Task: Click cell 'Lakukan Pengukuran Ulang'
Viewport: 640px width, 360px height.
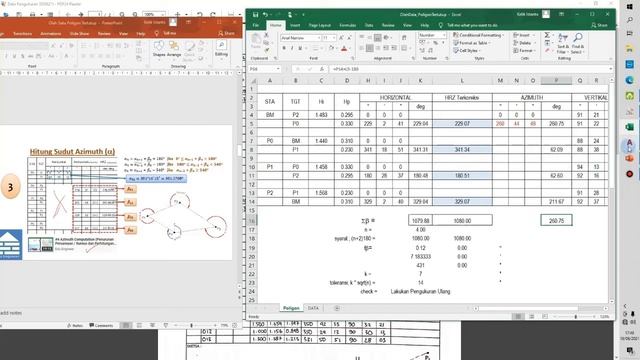Action: [x=420, y=291]
